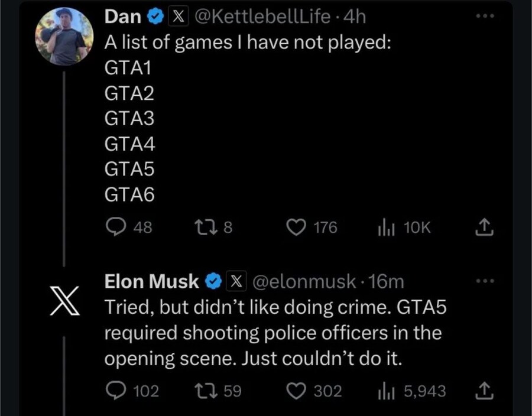This screenshot has width=532, height=416.
Task: Open more options for Dan's tweet
Action: click(485, 16)
